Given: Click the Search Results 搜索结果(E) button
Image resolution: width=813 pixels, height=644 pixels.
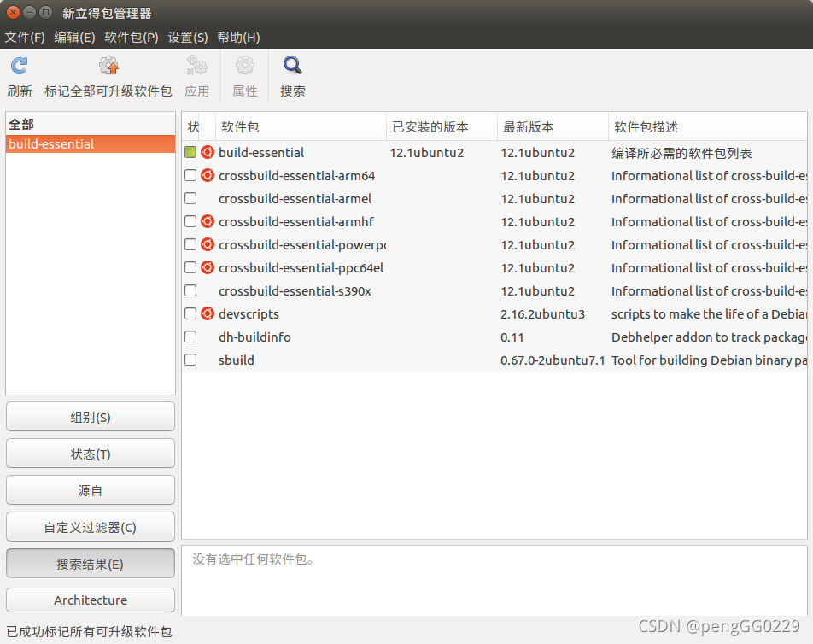Looking at the screenshot, I should point(91,564).
